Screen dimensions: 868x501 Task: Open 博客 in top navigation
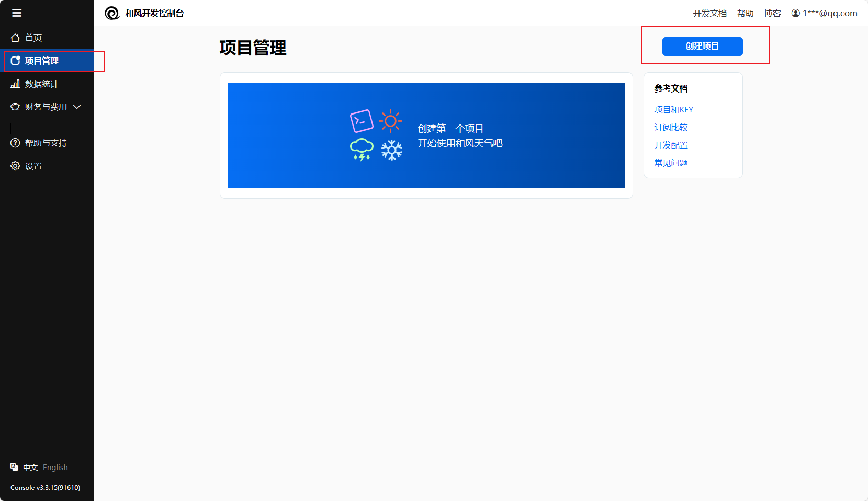pos(772,13)
